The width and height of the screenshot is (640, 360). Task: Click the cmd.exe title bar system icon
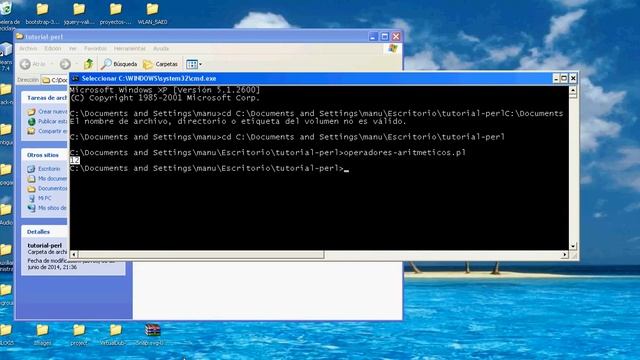click(x=76, y=78)
